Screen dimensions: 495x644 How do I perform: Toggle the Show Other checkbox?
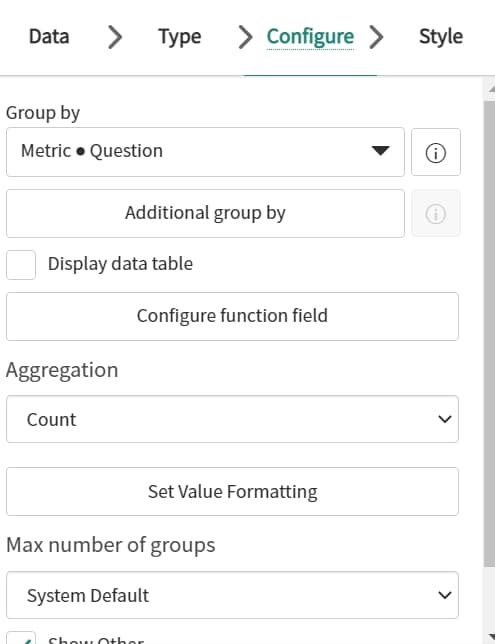(21, 638)
